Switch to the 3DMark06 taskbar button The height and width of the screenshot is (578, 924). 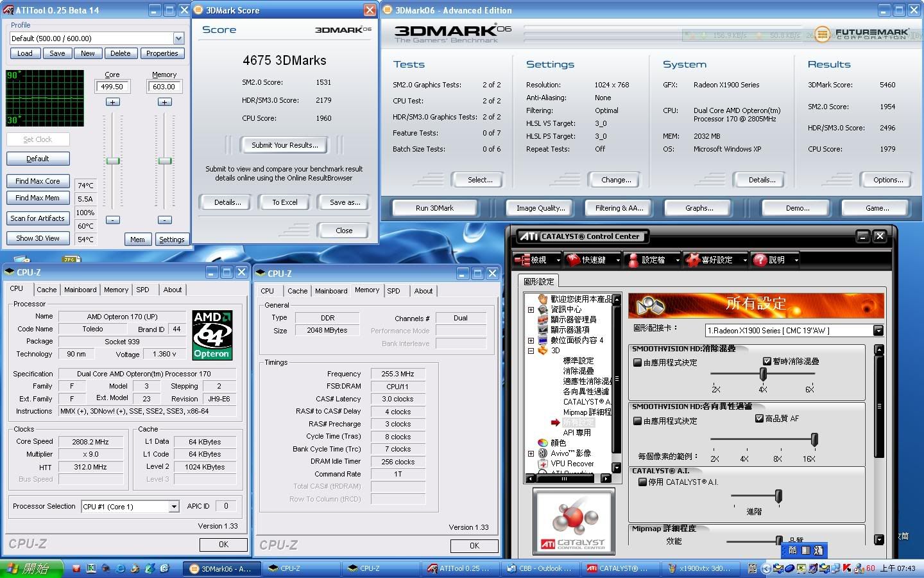tap(222, 568)
